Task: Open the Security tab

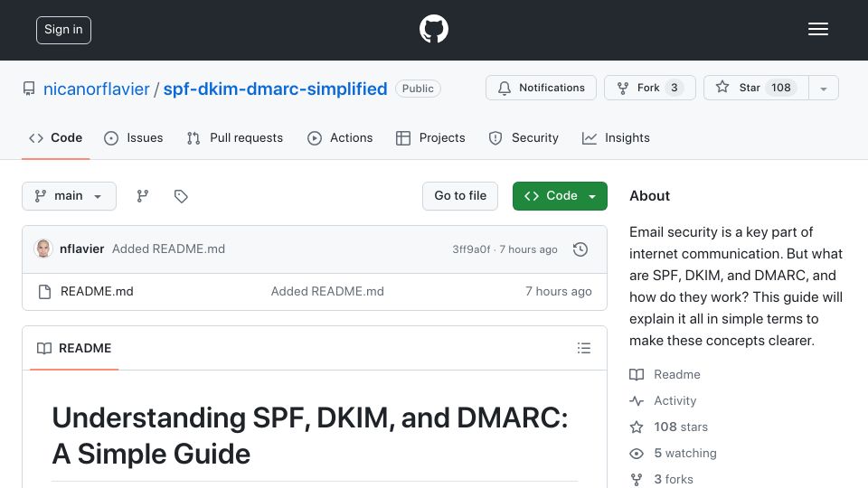Action: click(524, 137)
